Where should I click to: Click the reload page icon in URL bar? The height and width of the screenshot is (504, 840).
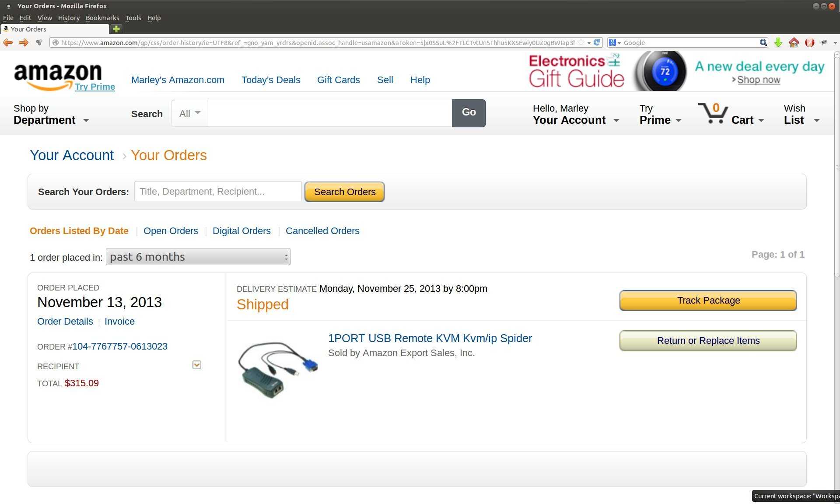tap(597, 42)
